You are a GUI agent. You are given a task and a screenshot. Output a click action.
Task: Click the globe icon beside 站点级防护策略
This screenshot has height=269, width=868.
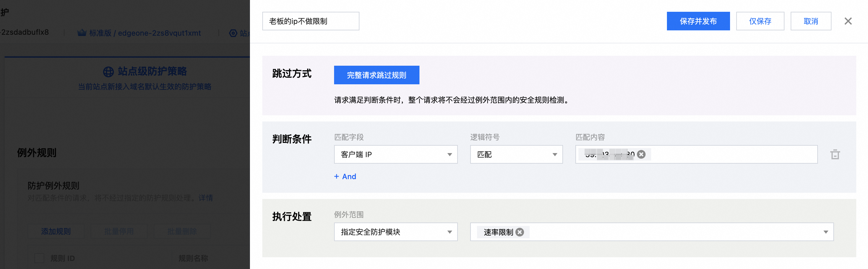(108, 72)
